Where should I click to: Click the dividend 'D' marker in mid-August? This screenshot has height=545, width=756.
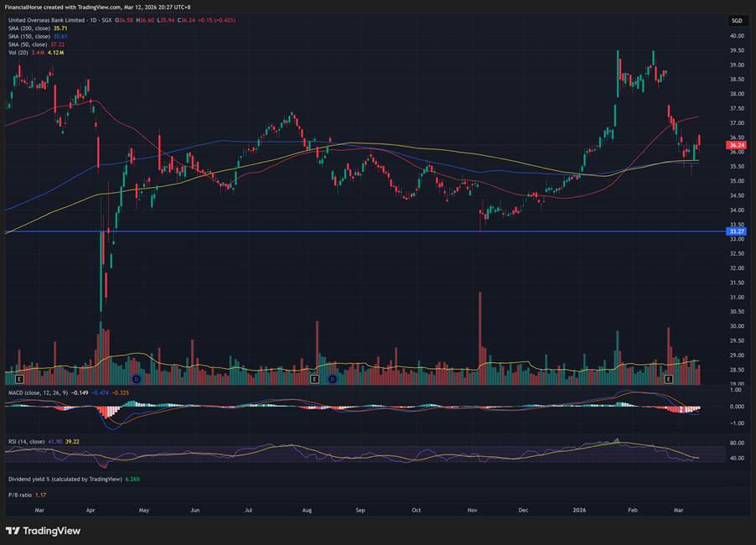point(332,380)
